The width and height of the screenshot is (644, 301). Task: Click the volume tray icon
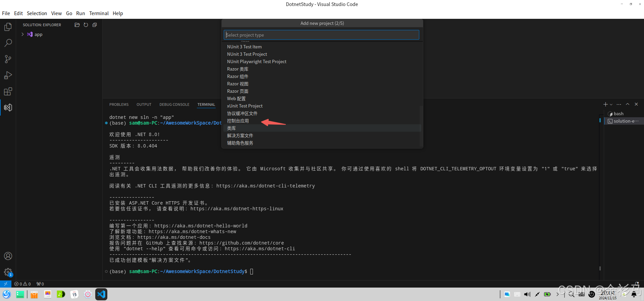tap(527, 294)
